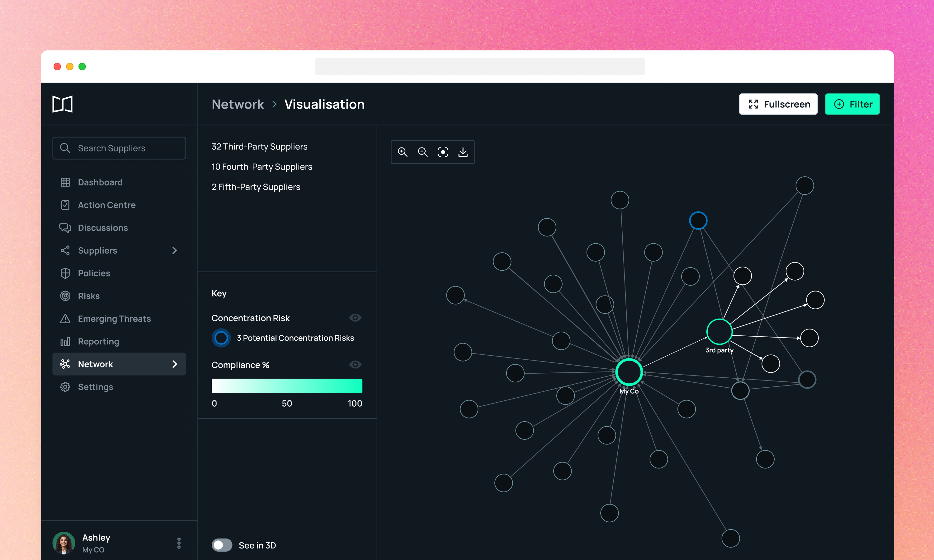This screenshot has width=934, height=560.
Task: Toggle the See in 3D switch
Action: [222, 545]
